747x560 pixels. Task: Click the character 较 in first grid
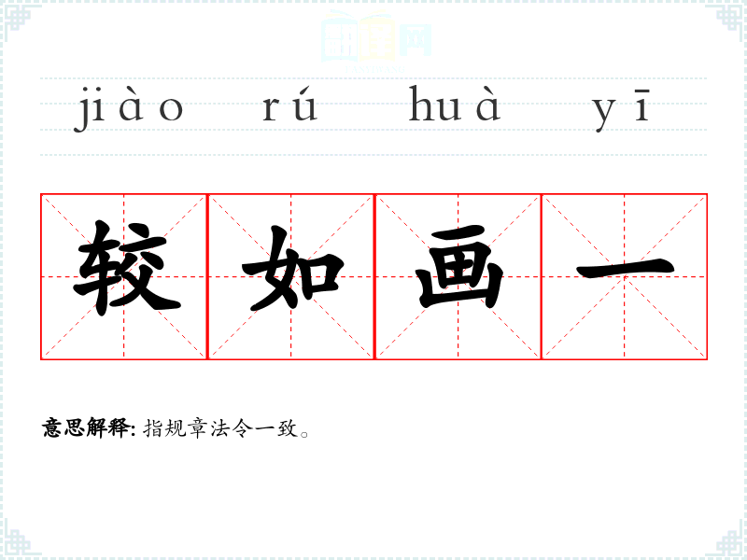pyautogui.click(x=126, y=268)
